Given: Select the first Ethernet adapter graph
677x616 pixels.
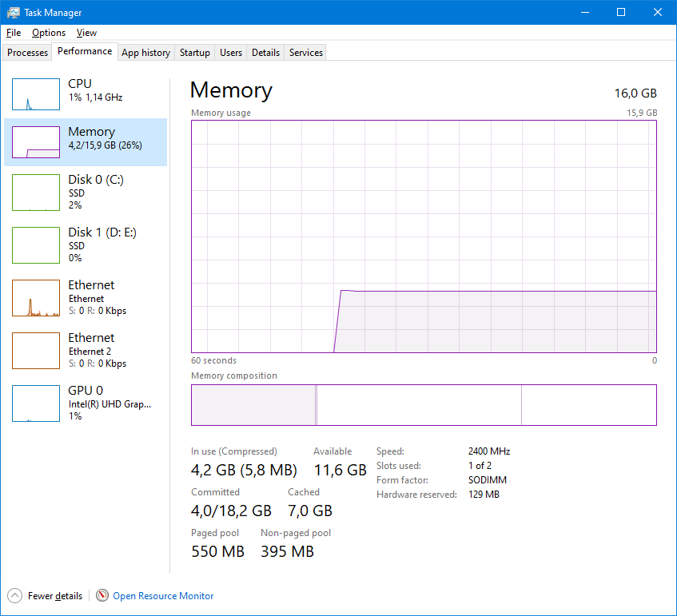Looking at the screenshot, I should point(84,297).
